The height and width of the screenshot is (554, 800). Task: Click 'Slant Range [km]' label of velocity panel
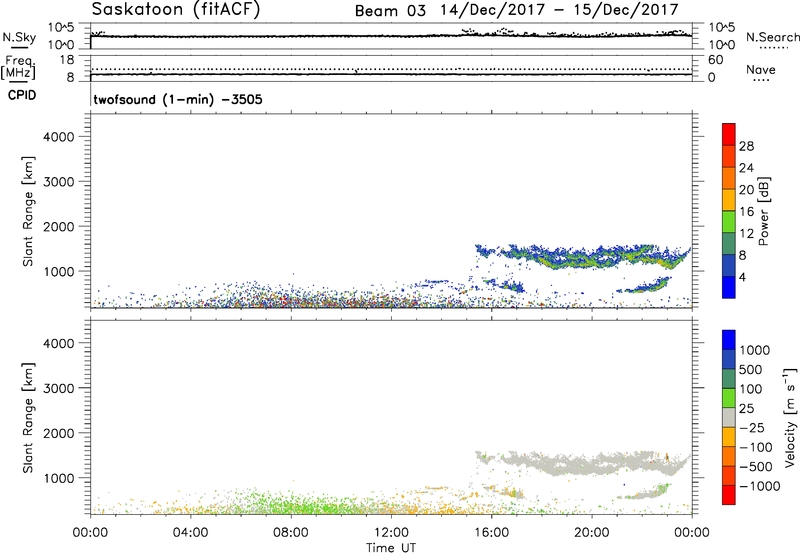[28, 418]
